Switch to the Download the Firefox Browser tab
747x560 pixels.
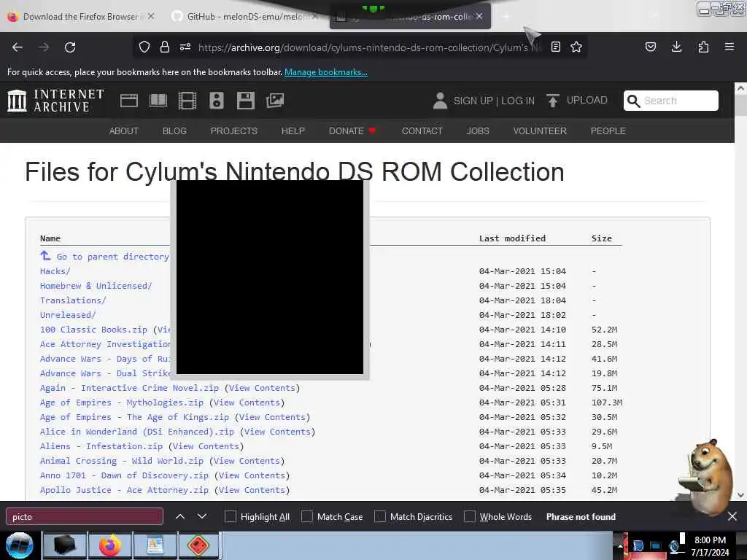tap(80, 17)
